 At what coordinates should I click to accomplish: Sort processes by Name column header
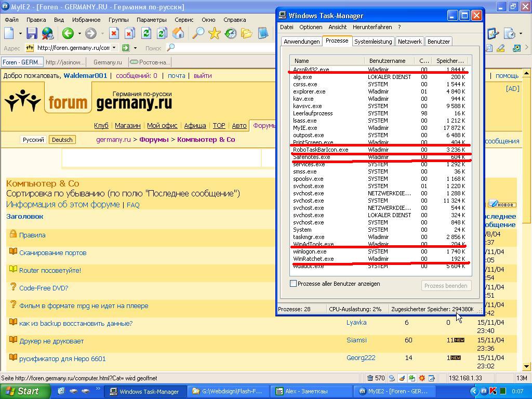coord(327,61)
